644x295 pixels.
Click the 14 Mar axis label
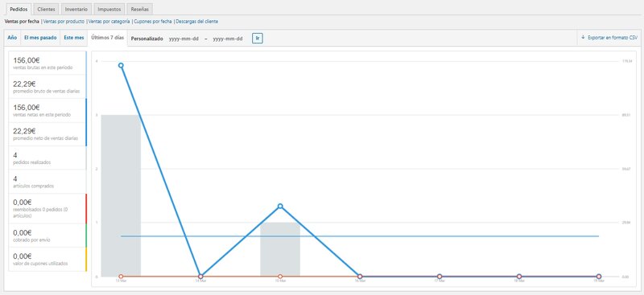click(x=200, y=281)
